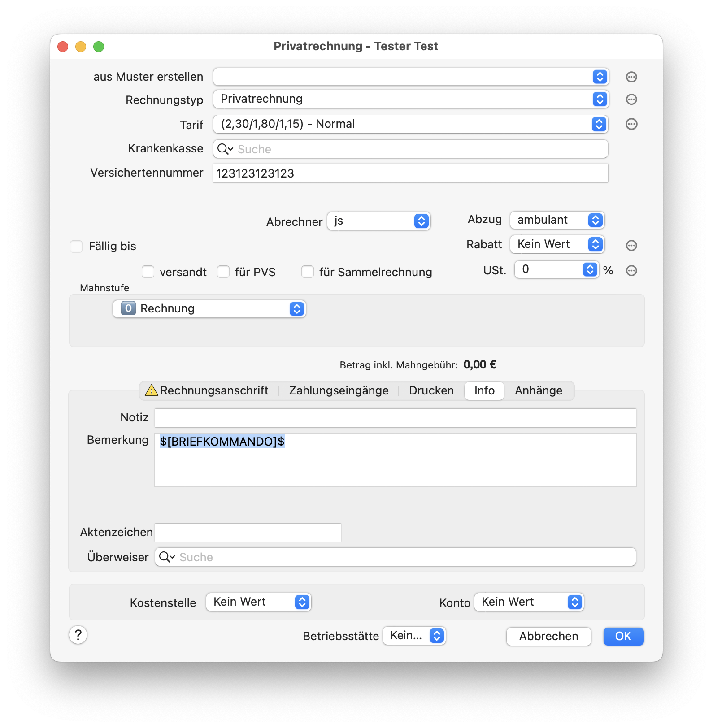
Task: Enable the Fällig bis checkbox
Action: click(76, 246)
